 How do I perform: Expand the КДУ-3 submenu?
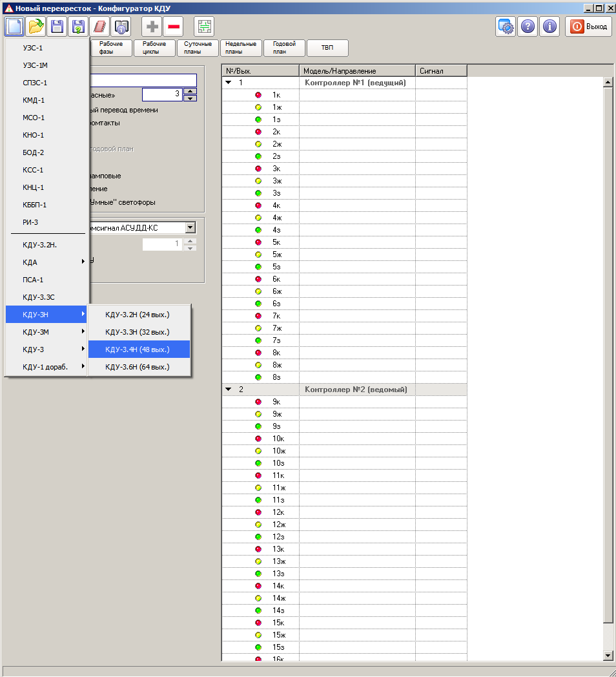[x=46, y=349]
